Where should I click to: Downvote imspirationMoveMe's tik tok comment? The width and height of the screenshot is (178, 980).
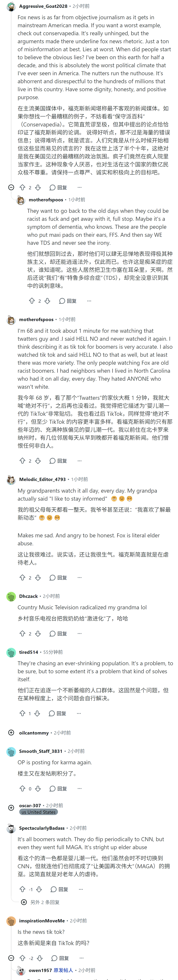click(x=40, y=958)
